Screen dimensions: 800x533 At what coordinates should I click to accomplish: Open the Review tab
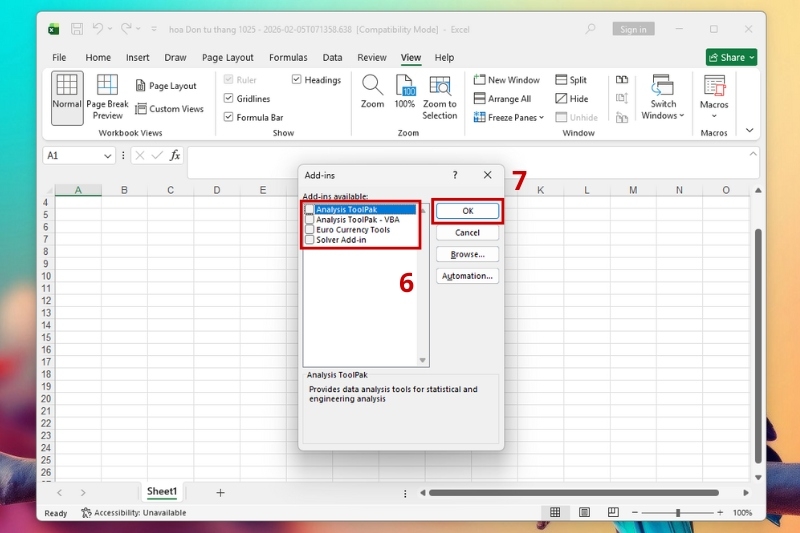(x=372, y=58)
